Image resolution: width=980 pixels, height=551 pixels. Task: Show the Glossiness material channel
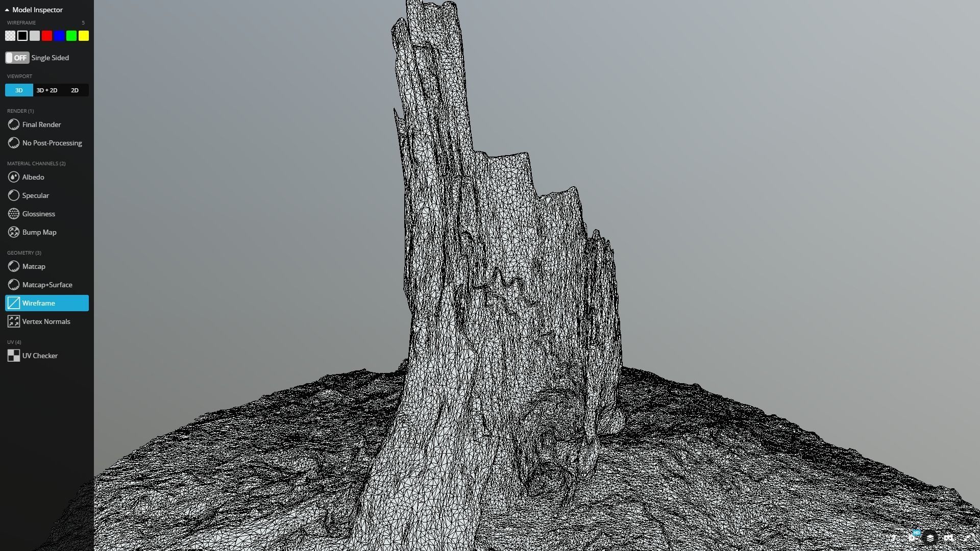pyautogui.click(x=47, y=214)
